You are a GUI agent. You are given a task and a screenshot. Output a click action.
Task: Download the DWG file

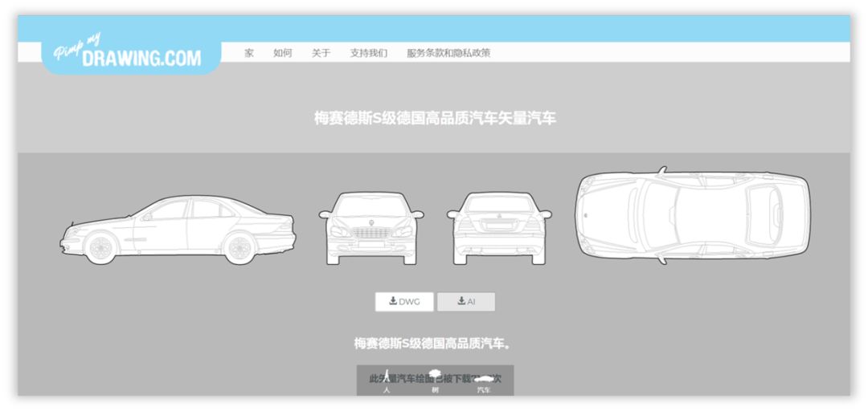pos(404,302)
